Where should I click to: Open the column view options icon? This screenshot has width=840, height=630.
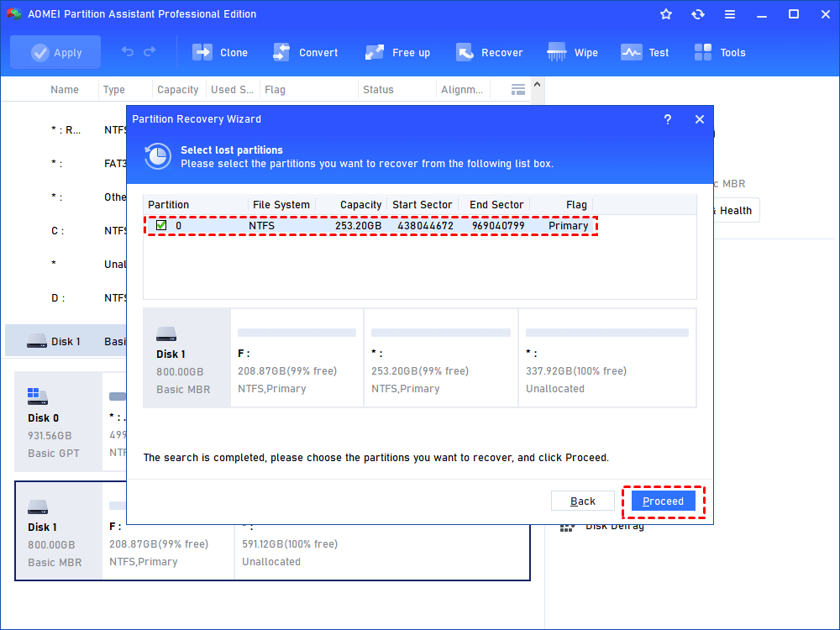point(517,88)
